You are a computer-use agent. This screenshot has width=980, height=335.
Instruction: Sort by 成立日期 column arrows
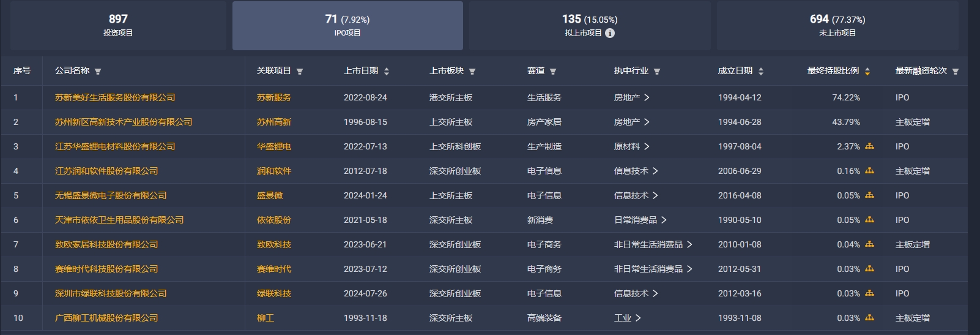pos(761,72)
